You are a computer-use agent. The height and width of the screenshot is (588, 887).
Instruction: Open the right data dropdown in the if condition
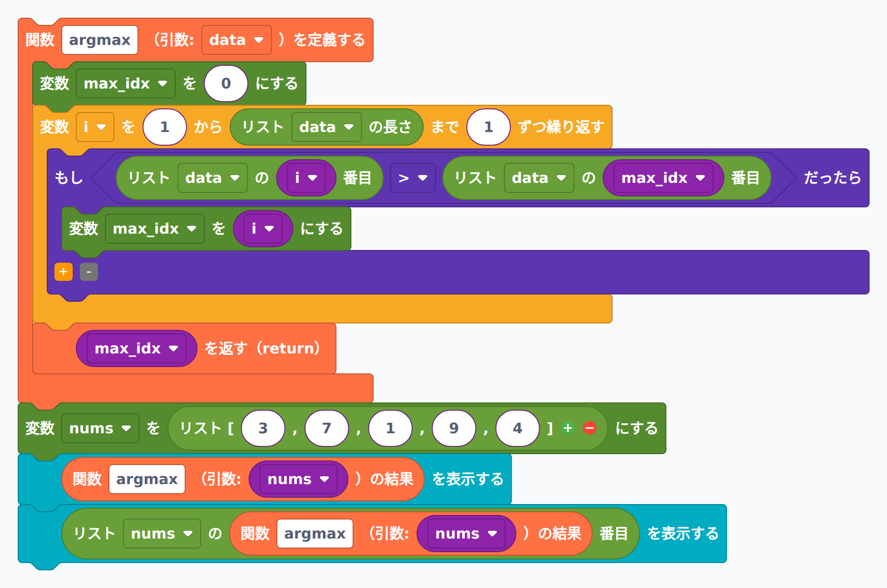539,178
